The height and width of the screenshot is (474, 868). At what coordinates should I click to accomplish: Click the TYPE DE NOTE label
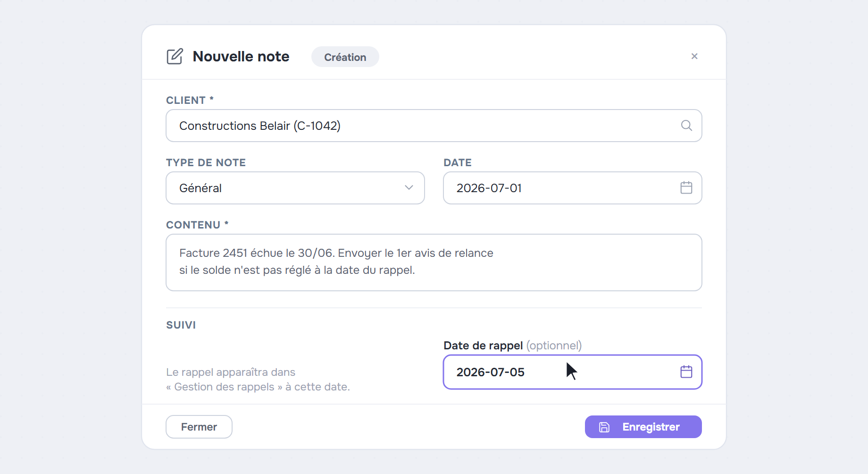206,162
